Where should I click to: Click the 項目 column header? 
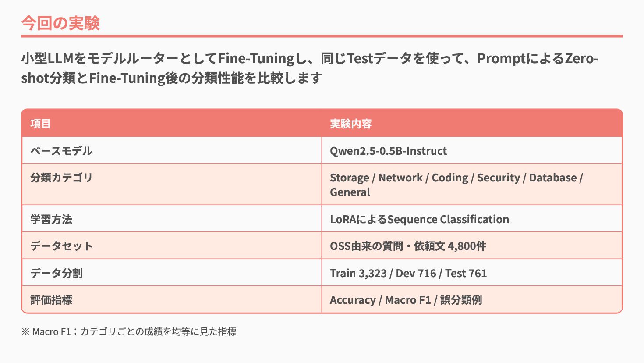tap(41, 124)
